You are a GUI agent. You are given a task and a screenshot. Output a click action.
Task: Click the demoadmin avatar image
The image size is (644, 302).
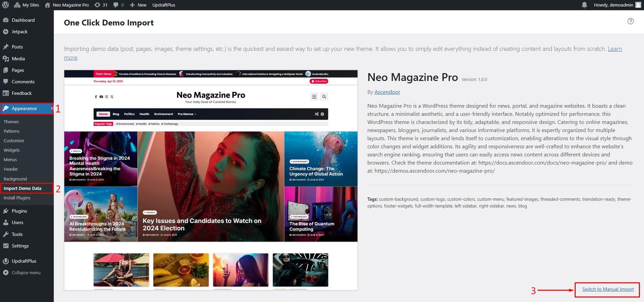point(638,5)
